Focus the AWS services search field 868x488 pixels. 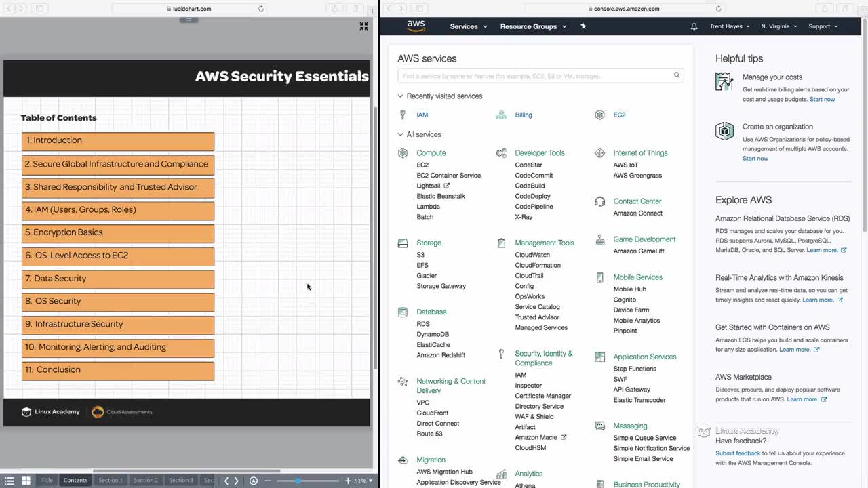540,76
